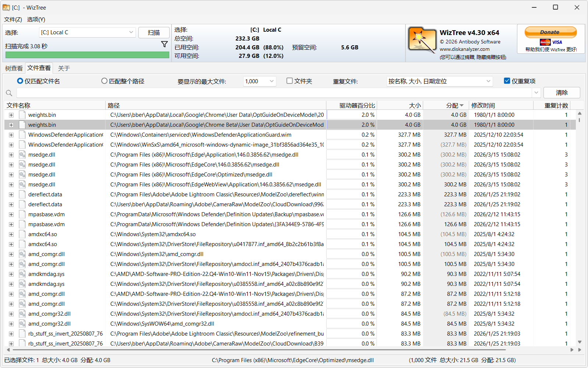Click the green scan progress bar
The image size is (588, 368).
[87, 55]
